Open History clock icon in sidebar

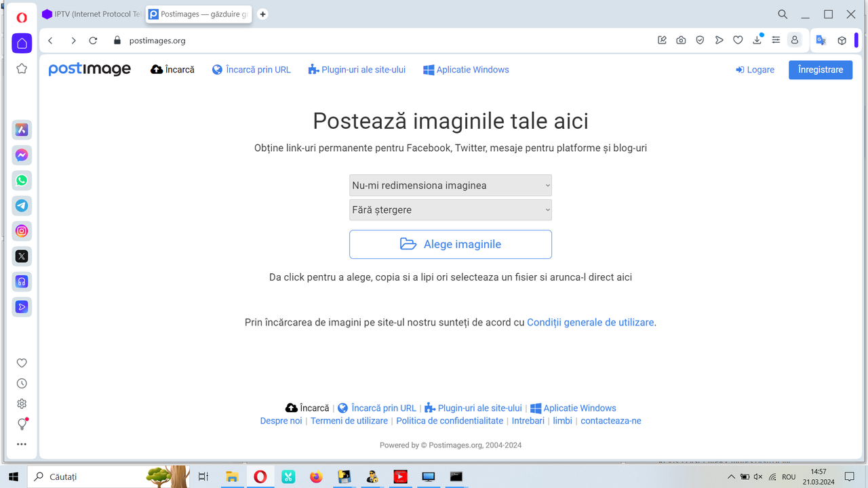22,384
